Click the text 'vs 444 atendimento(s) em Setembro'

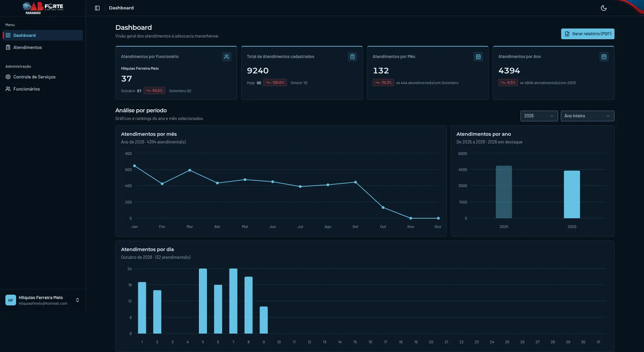tap(427, 83)
